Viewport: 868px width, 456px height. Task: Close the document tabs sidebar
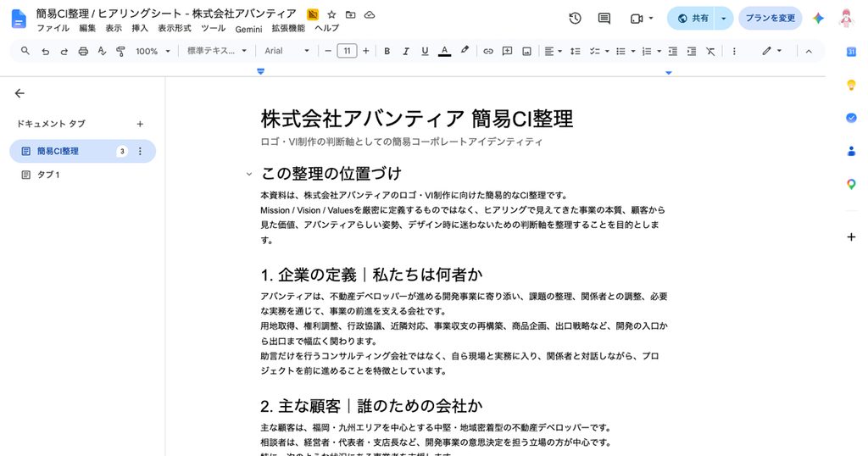coord(20,93)
